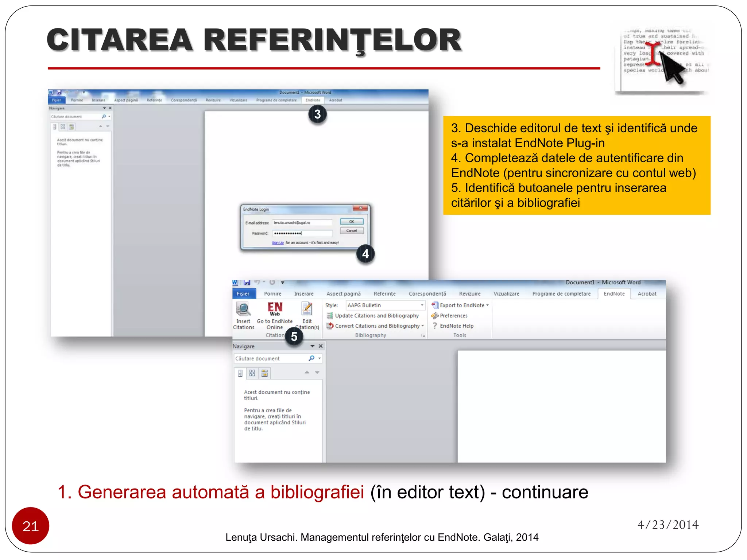The width and height of the screenshot is (747, 560).
Task: Open Convert Citations and Bibliography dropdown
Action: pos(423,326)
